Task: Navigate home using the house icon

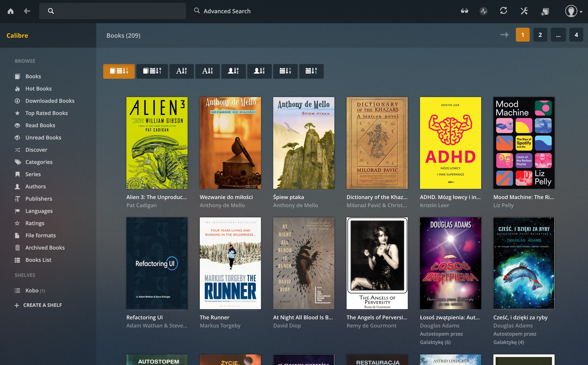Action: click(11, 11)
